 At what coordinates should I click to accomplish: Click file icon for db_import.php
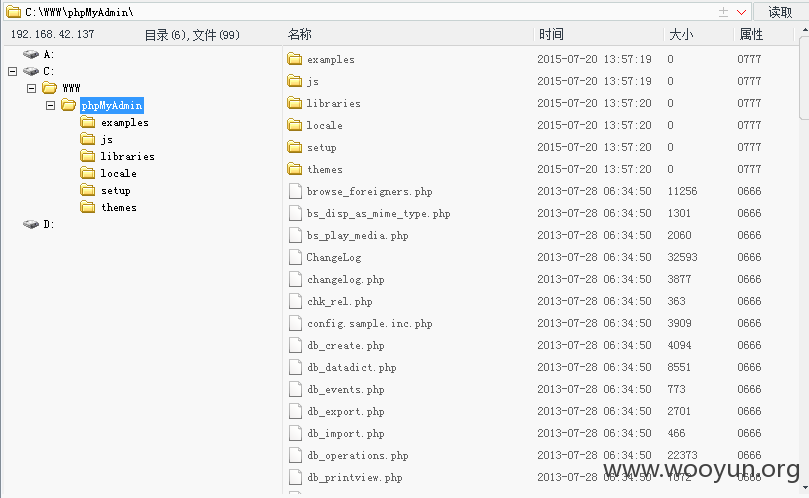point(295,433)
